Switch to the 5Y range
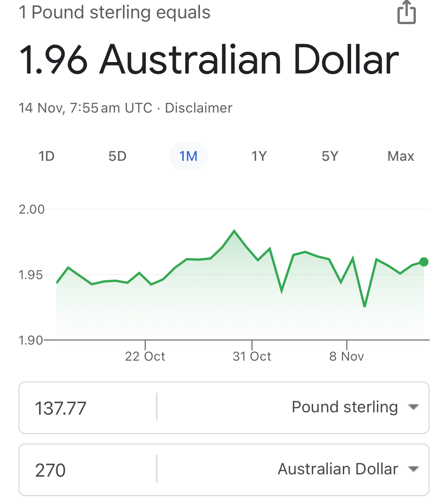This screenshot has width=448, height=500. tap(330, 156)
